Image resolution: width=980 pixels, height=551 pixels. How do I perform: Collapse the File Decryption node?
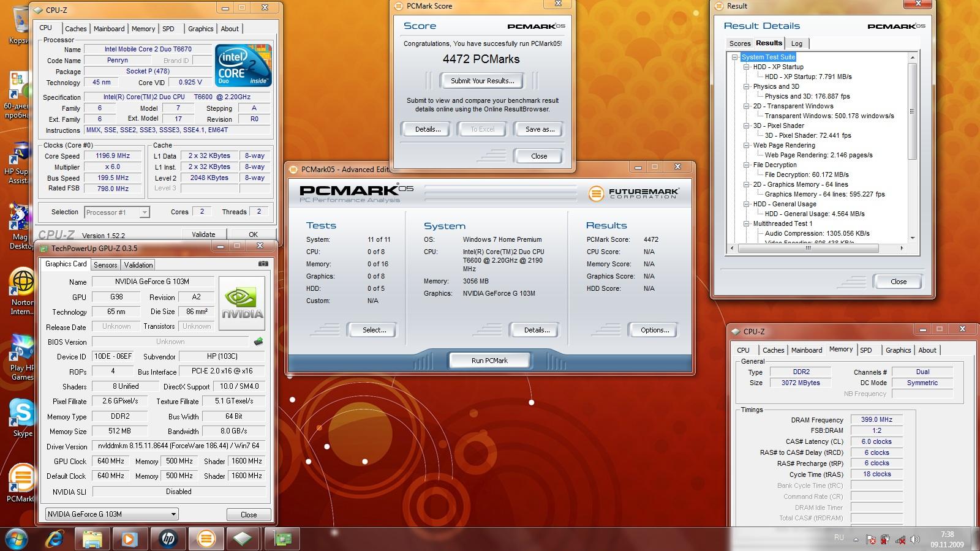[x=747, y=165]
